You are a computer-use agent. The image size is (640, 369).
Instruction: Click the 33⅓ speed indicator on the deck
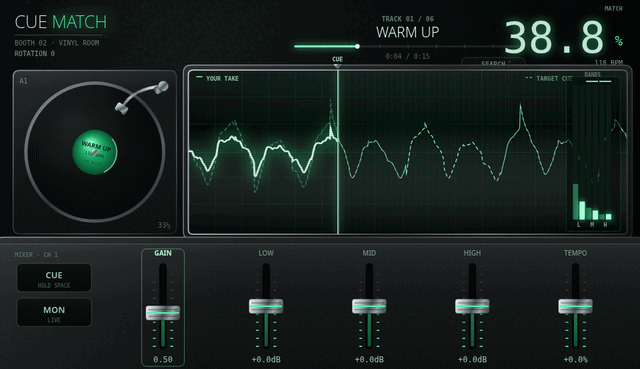(164, 225)
